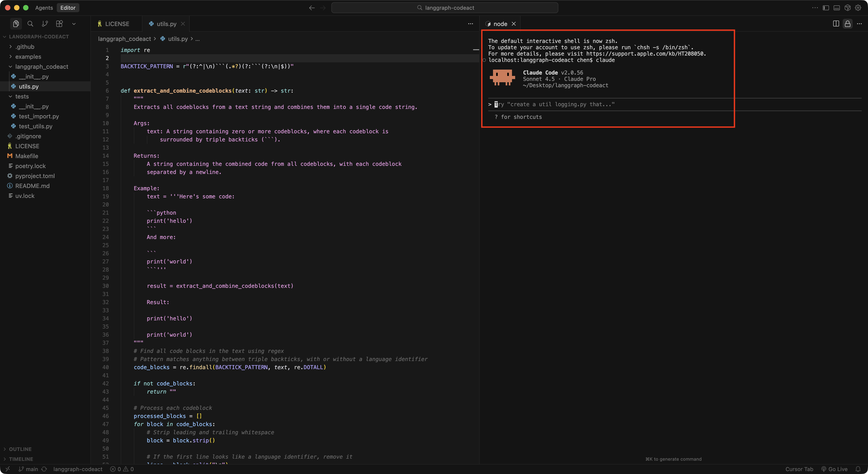This screenshot has height=474, width=868.
Task: Collapse the tests folder
Action: 22,96
